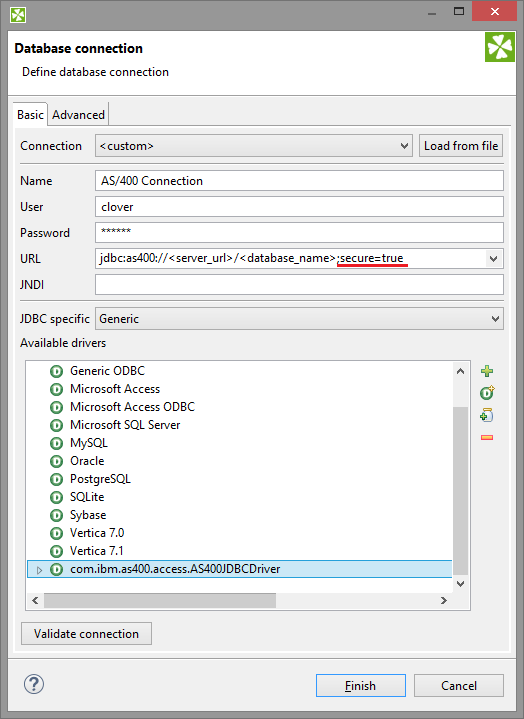
Task: Click the add new driver definition icon
Action: click(487, 393)
